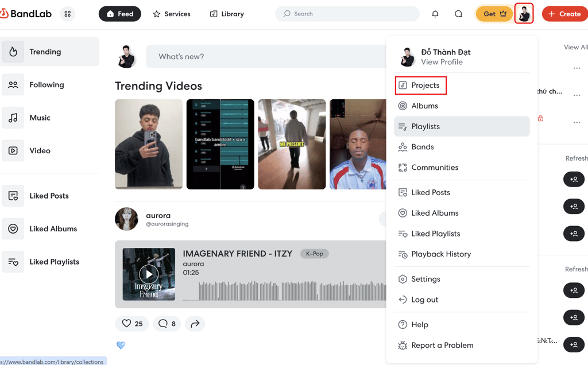Click the IMAGENARY FRIEND - ITZY track title
588x365 pixels.
point(237,254)
